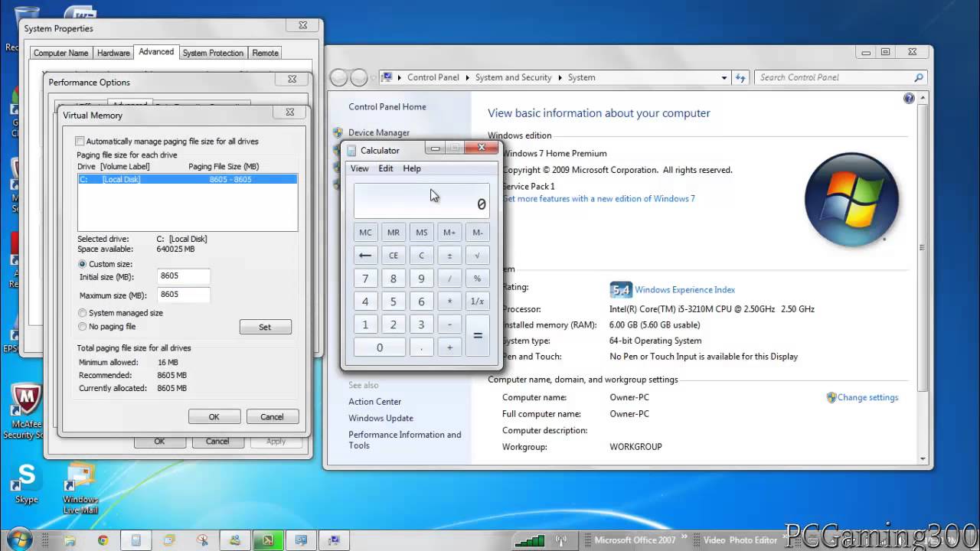Select the C: Local Disk drive row
This screenshot has width=980, height=551.
pos(188,180)
